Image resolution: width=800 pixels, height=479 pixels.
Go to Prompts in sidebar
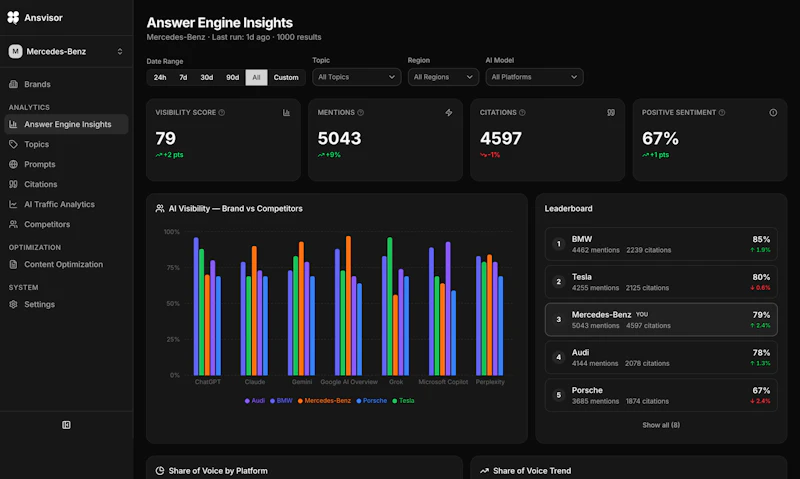click(x=66, y=164)
